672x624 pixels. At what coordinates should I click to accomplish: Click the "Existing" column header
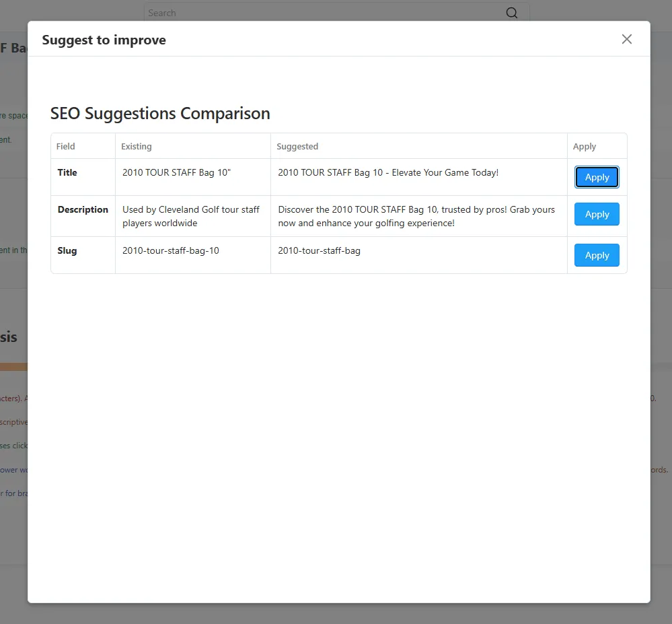coord(137,146)
